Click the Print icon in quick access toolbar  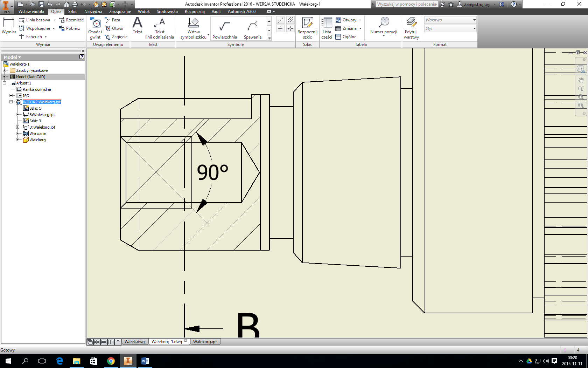pyautogui.click(x=75, y=4)
